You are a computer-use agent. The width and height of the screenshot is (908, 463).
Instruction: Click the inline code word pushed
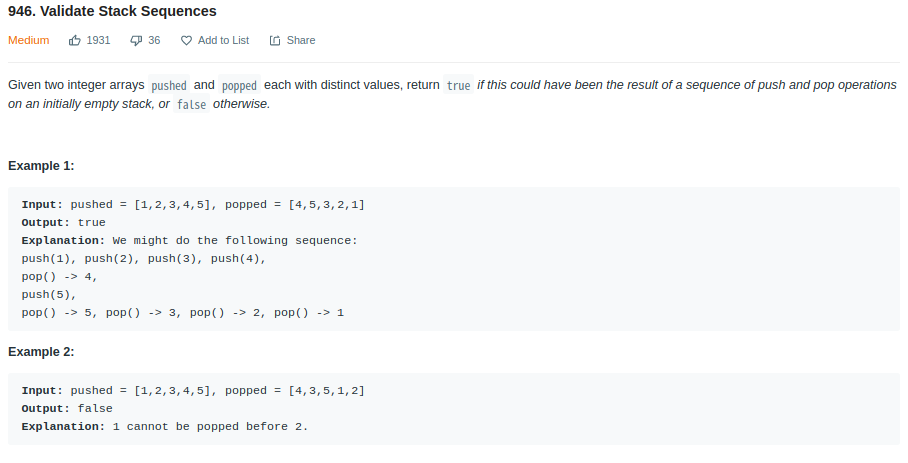(x=169, y=85)
